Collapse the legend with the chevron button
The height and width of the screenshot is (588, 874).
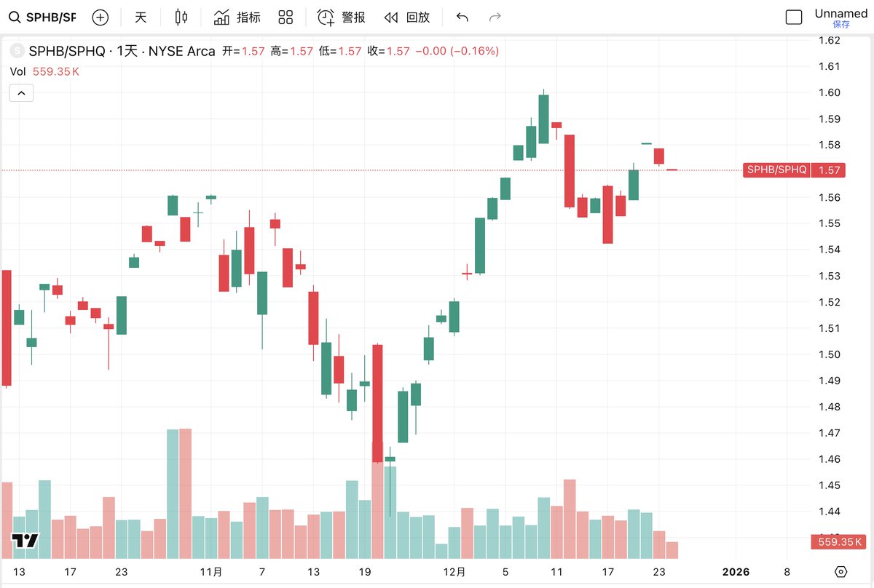(21, 93)
